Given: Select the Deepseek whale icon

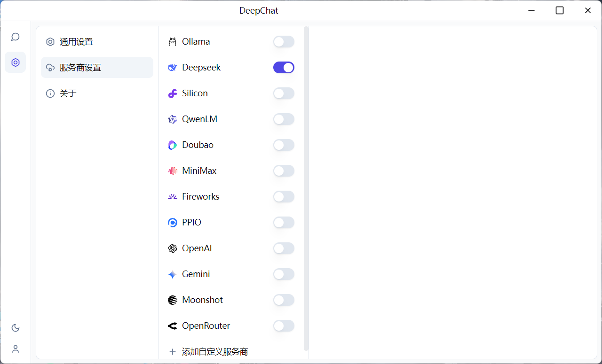Looking at the screenshot, I should pos(173,67).
